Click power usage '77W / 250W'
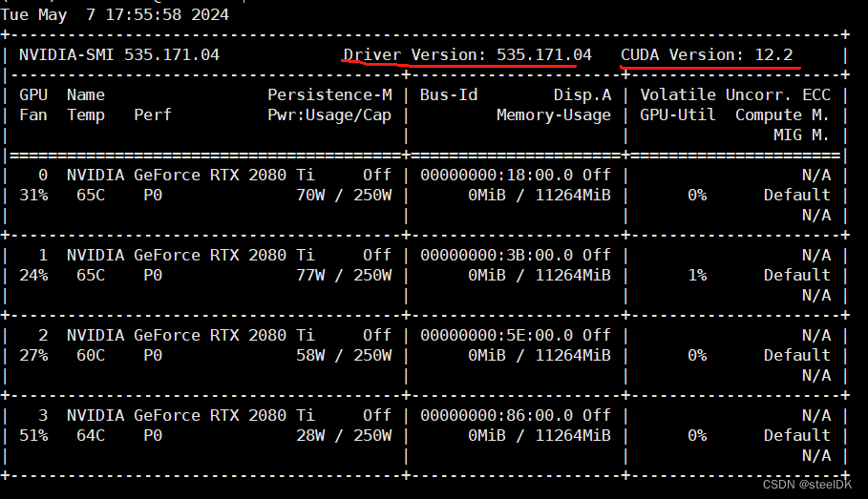Image resolution: width=868 pixels, height=499 pixels. (x=344, y=275)
